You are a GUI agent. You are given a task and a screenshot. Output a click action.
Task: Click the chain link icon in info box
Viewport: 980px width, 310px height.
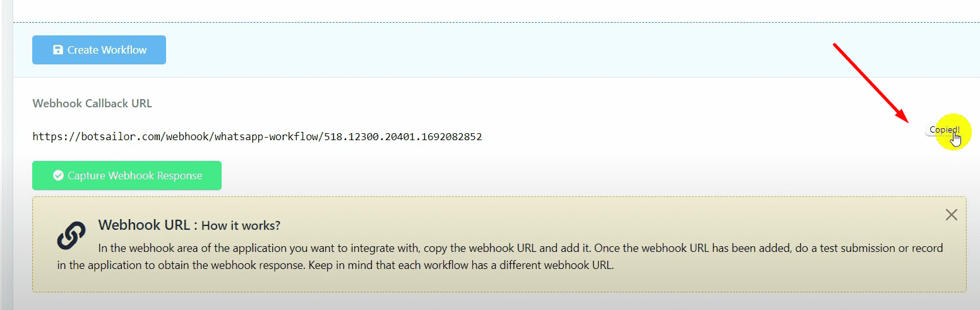pos(71,235)
